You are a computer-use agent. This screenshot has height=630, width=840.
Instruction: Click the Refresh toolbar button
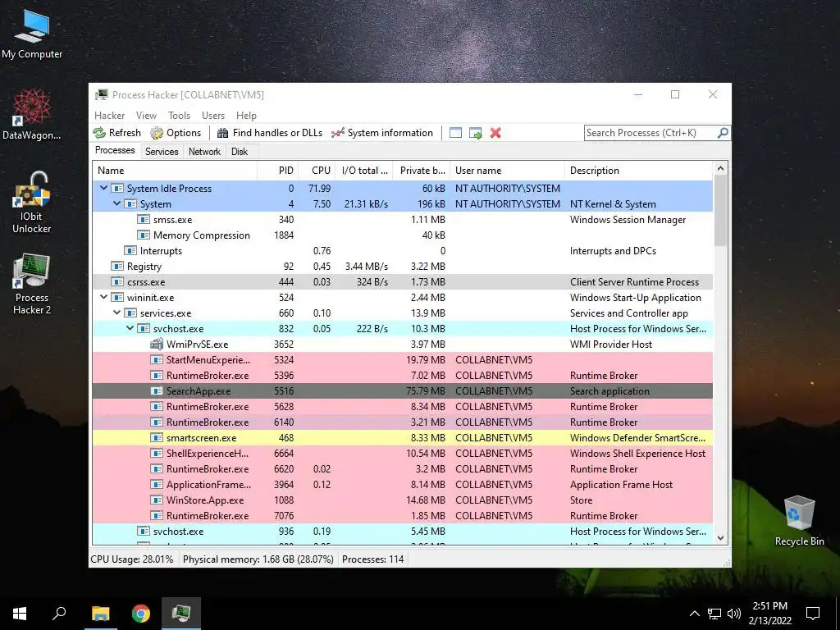pyautogui.click(x=116, y=133)
